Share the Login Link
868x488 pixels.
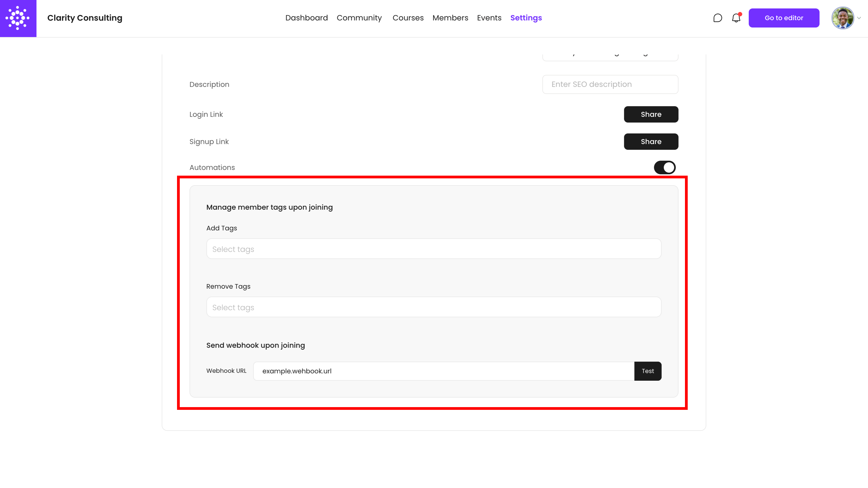pos(651,114)
